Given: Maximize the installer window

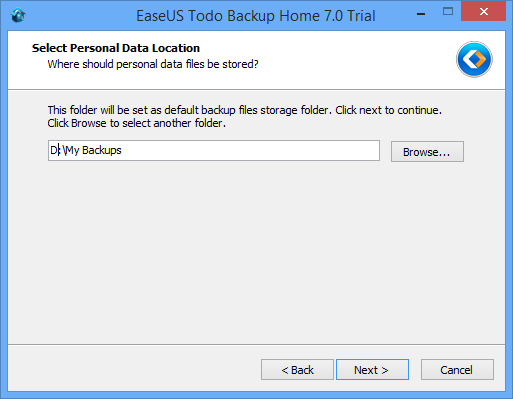Looking at the screenshot, I should pos(448,12).
